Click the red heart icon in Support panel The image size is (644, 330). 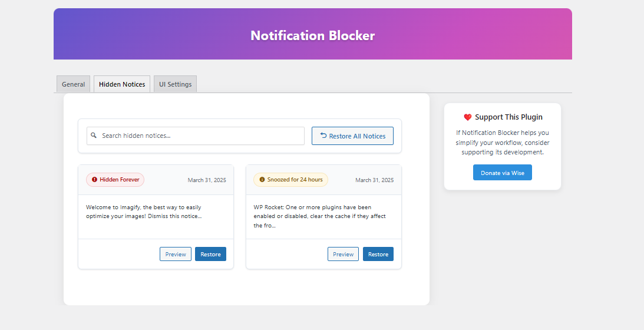point(468,117)
